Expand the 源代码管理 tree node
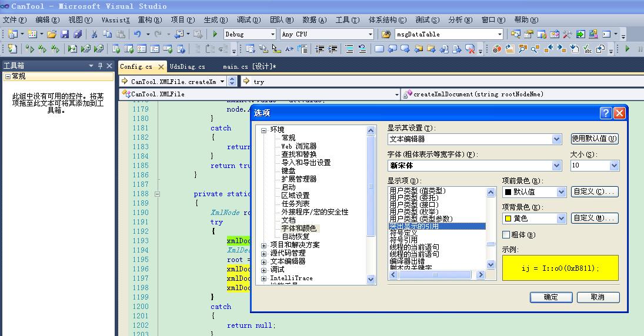The width and height of the screenshot is (644, 336). [x=263, y=254]
